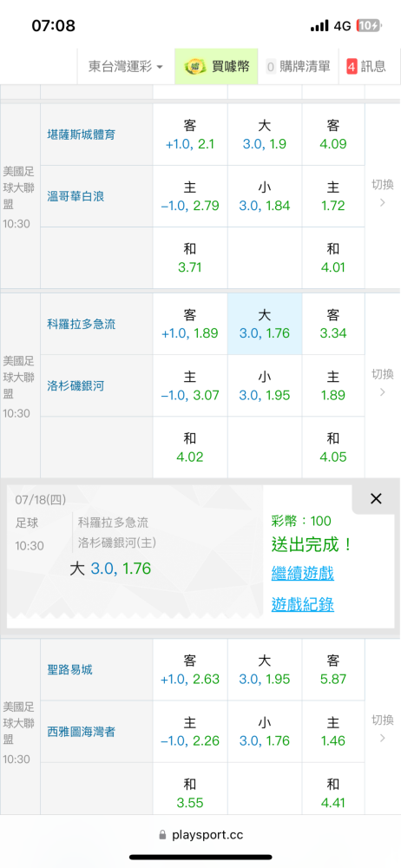Open team 溫哥華白浪
Image resolution: width=401 pixels, height=868 pixels.
[x=76, y=196]
